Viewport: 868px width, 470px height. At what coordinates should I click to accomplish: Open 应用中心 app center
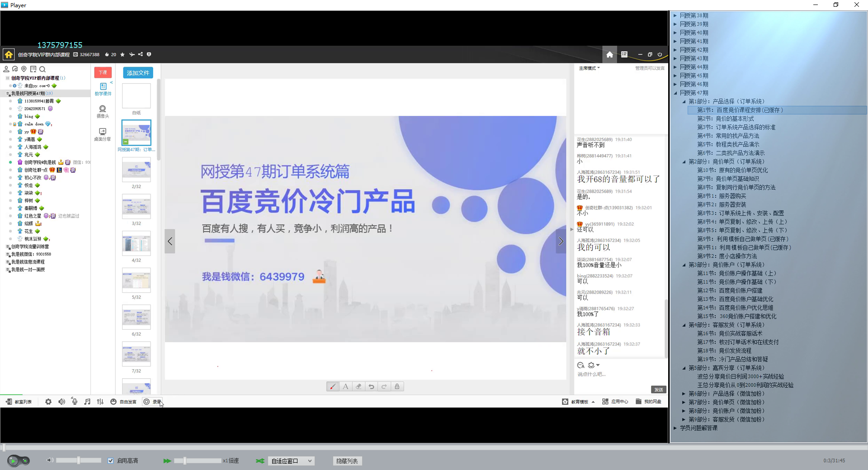pos(615,402)
